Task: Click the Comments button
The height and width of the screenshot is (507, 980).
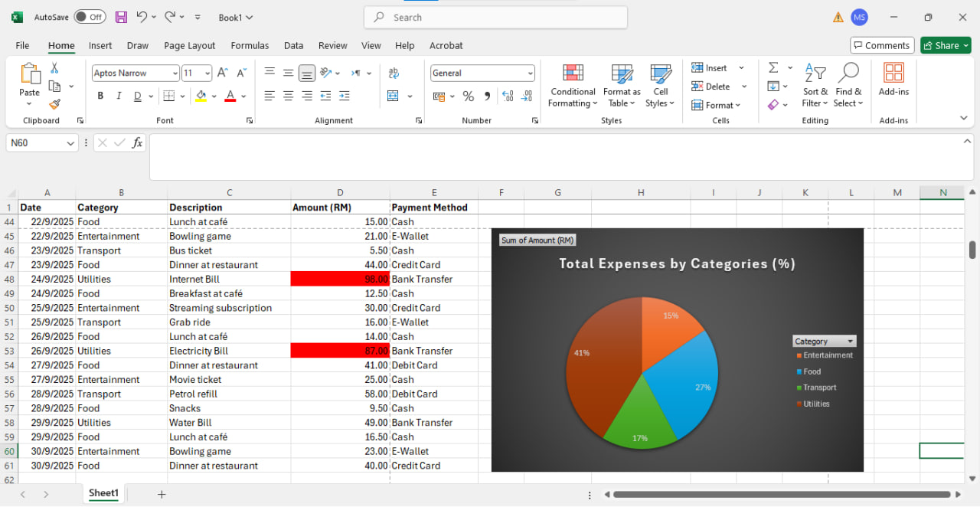Action: pos(882,46)
